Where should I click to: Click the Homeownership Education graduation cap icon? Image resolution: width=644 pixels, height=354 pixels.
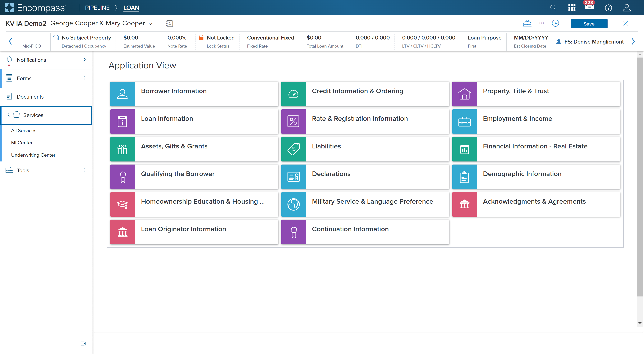tap(122, 204)
